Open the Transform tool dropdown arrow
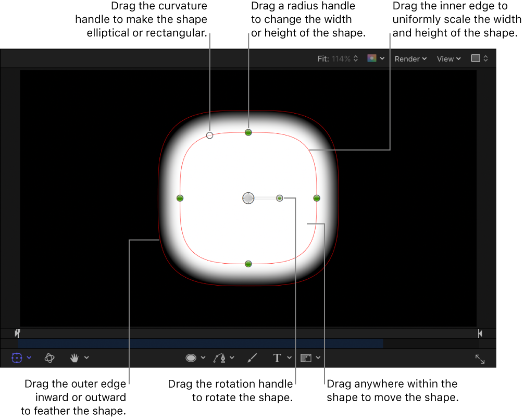 [29, 357]
